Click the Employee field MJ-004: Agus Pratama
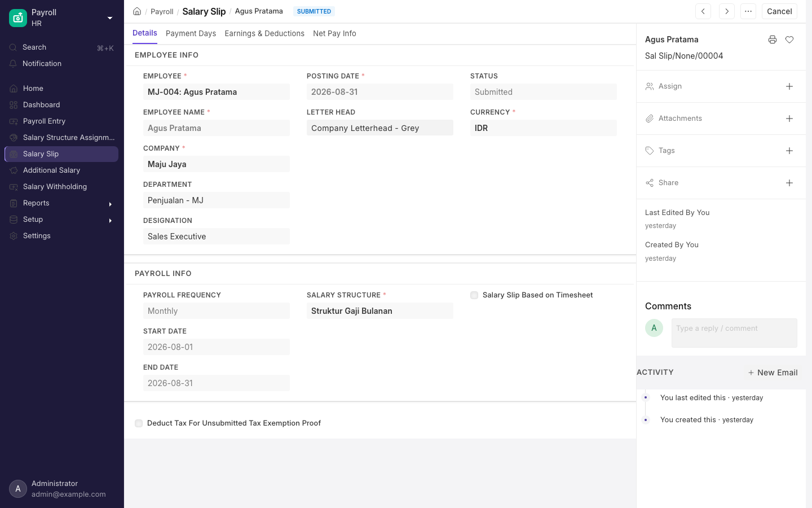The height and width of the screenshot is (508, 812). [x=217, y=92]
